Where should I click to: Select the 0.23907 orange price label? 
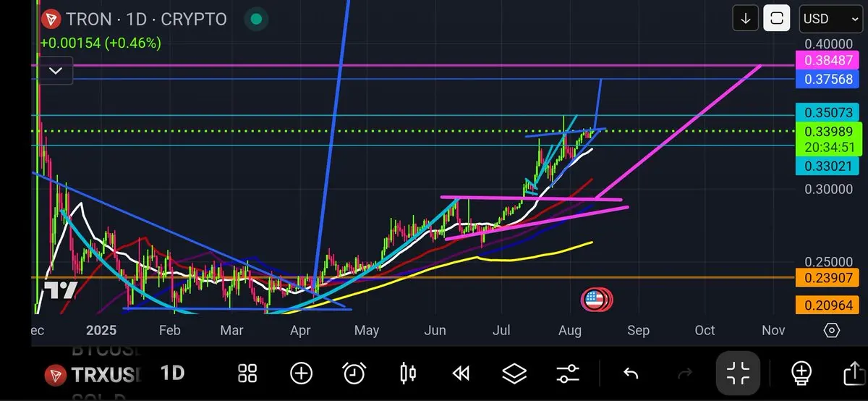pos(827,278)
